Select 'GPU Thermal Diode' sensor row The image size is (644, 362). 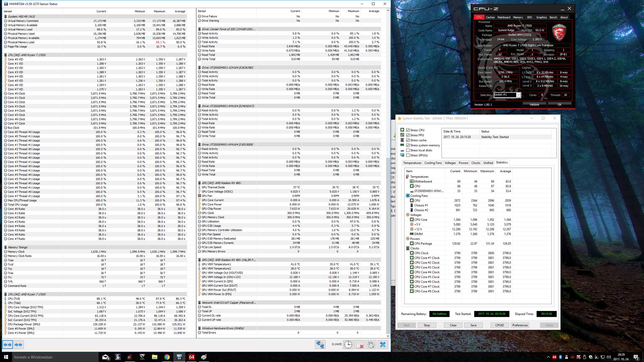point(289,187)
